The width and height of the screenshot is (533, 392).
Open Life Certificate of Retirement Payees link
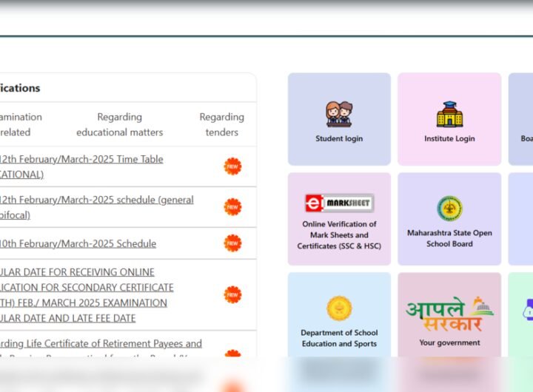[x=100, y=343]
